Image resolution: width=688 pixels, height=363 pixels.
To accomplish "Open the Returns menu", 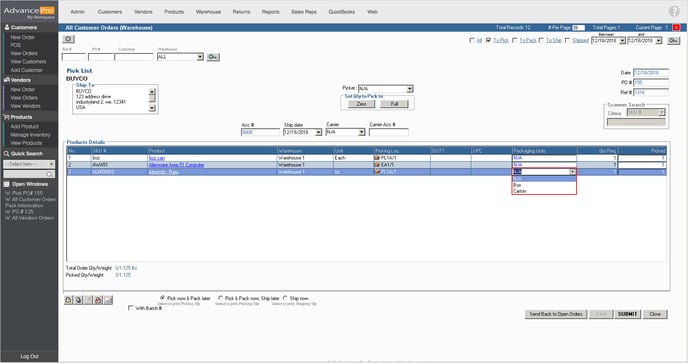I will 241,12.
